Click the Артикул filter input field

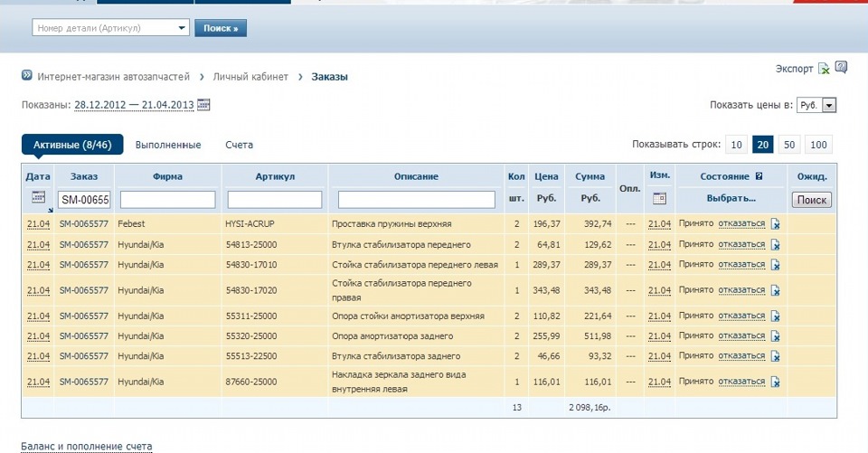tap(275, 199)
